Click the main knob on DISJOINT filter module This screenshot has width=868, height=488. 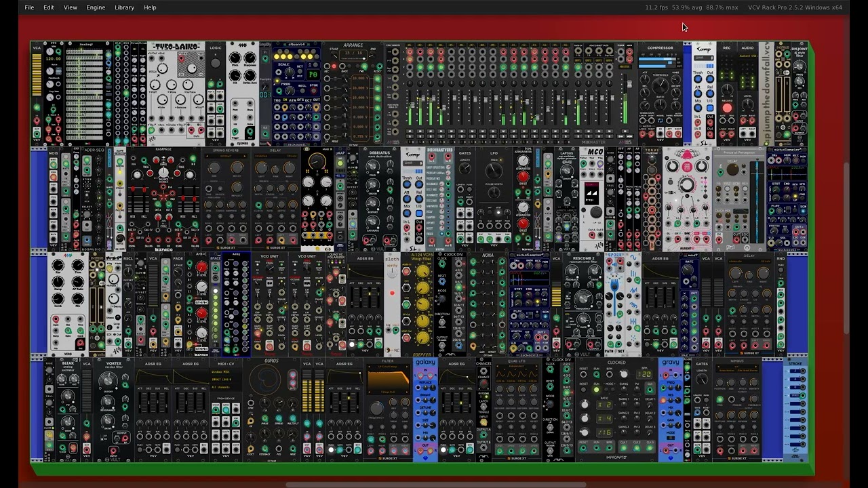800,66
